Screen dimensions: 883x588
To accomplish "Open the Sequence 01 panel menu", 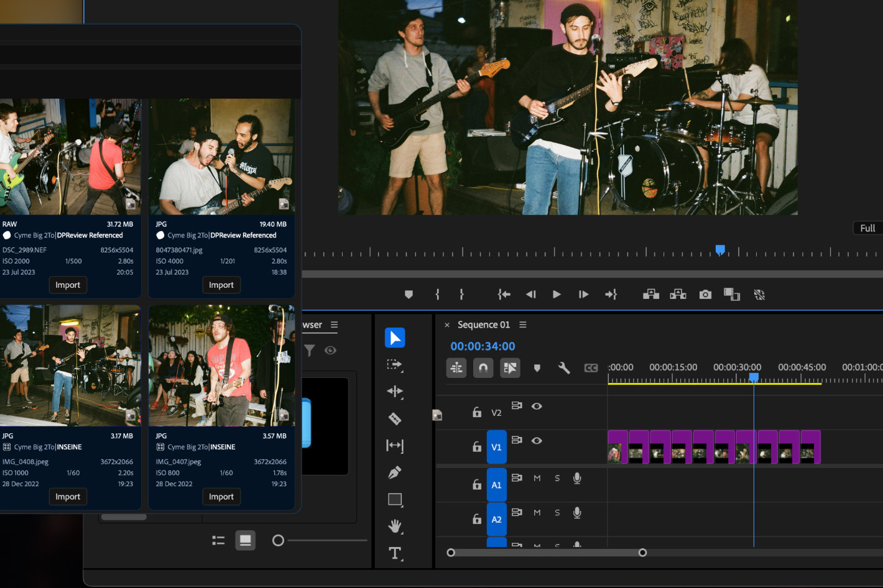I will [523, 324].
